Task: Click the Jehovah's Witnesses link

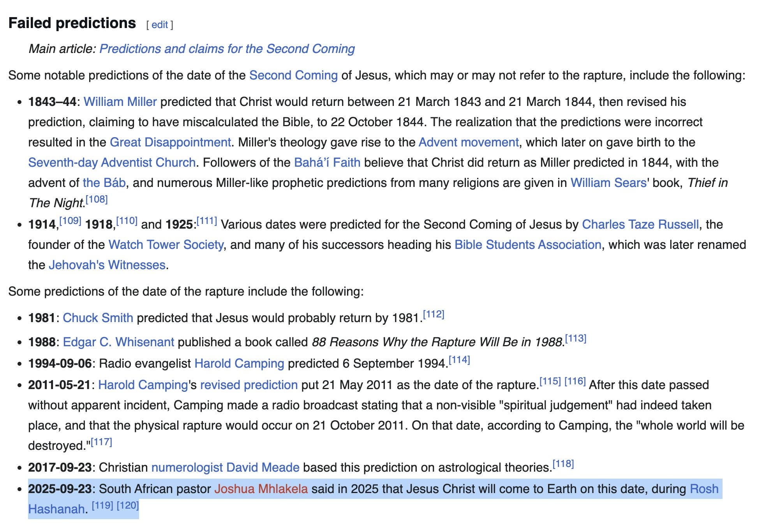Action: 107,265
